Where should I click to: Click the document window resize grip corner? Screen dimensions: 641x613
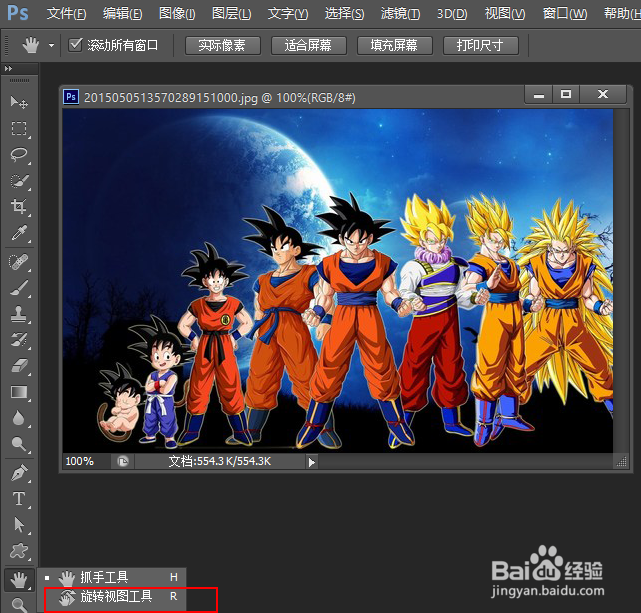click(621, 462)
